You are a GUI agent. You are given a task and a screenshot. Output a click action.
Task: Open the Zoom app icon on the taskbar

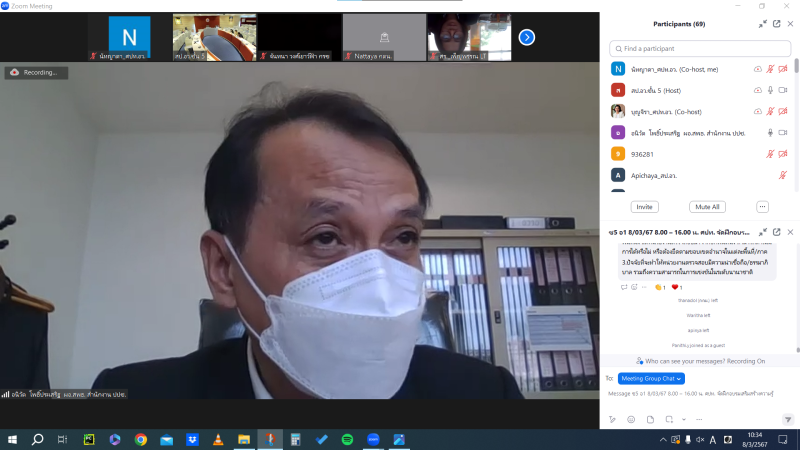[373, 439]
